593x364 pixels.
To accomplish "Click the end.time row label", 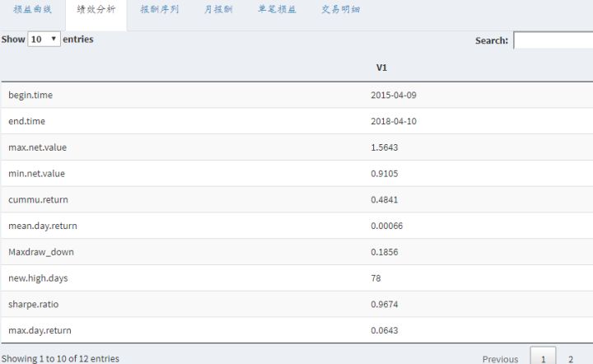I will (x=26, y=121).
